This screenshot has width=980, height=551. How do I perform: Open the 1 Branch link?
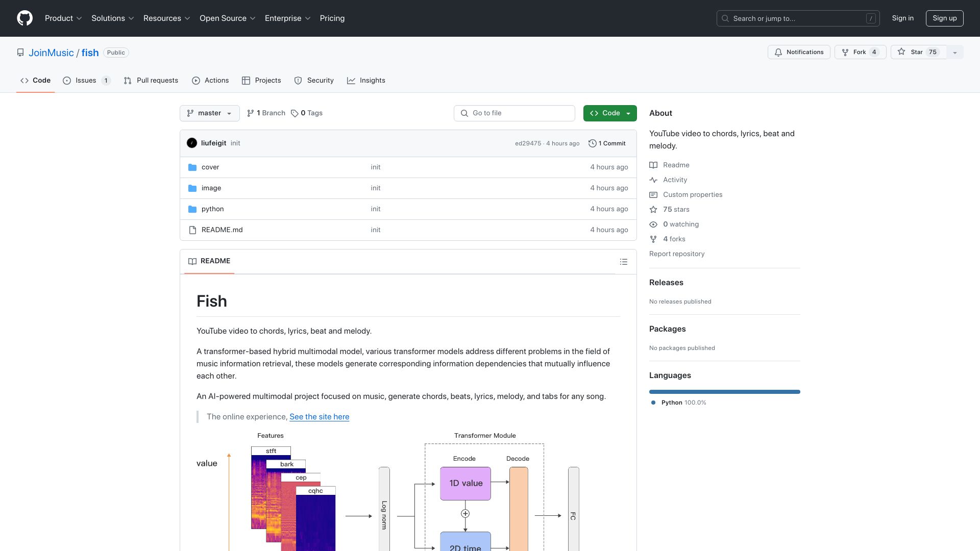pos(266,113)
